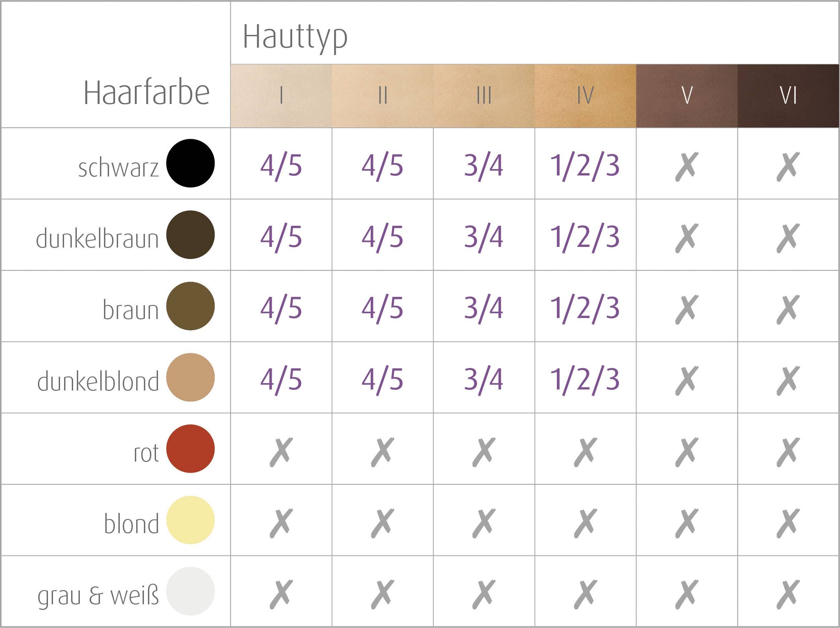Select the red rot hair color circle
This screenshot has height=628, width=840.
pyautogui.click(x=190, y=449)
